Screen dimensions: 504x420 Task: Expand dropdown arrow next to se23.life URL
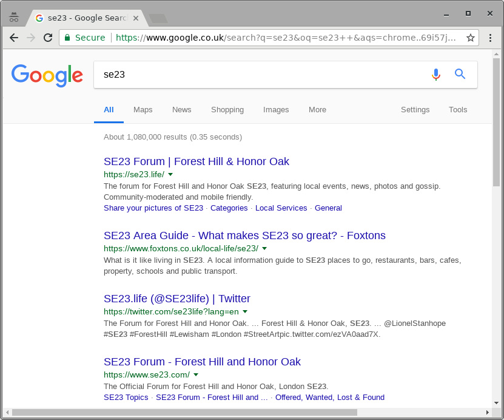(x=170, y=175)
